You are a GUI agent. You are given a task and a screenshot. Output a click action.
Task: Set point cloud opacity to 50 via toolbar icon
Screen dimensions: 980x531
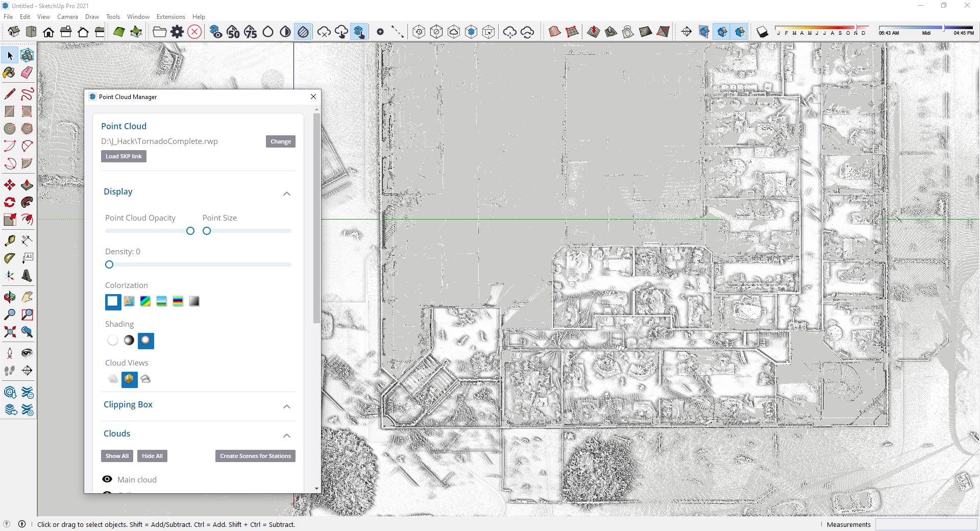click(x=233, y=32)
